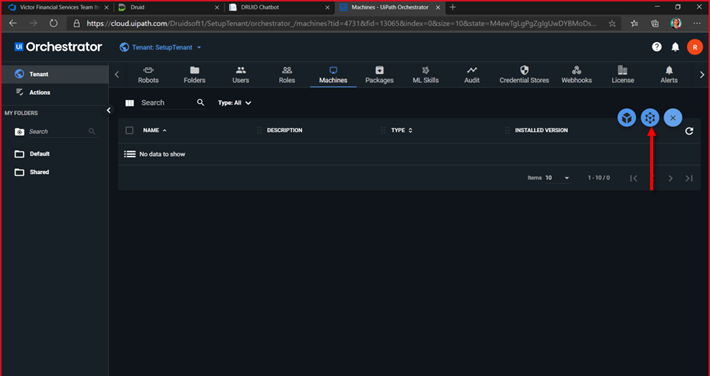The width and height of the screenshot is (710, 376).
Task: Click the site lock icon
Action: tap(77, 24)
